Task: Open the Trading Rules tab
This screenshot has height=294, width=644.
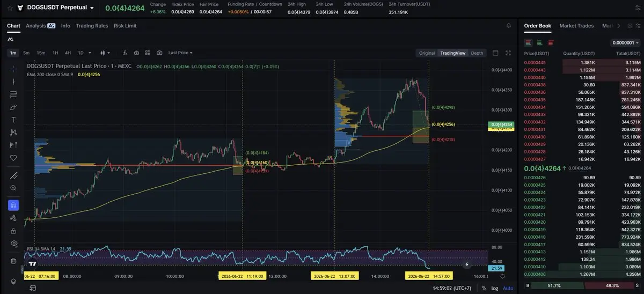Action: click(x=92, y=26)
